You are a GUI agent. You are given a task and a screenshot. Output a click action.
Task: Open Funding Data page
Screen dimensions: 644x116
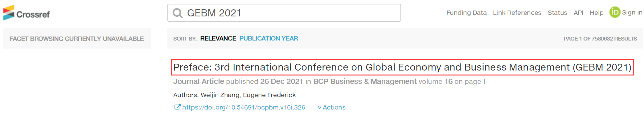466,13
